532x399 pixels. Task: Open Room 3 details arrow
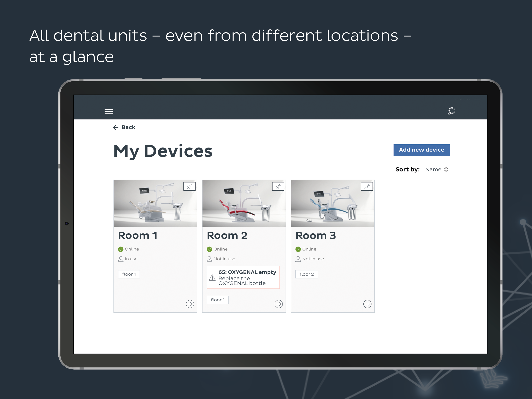tap(367, 304)
